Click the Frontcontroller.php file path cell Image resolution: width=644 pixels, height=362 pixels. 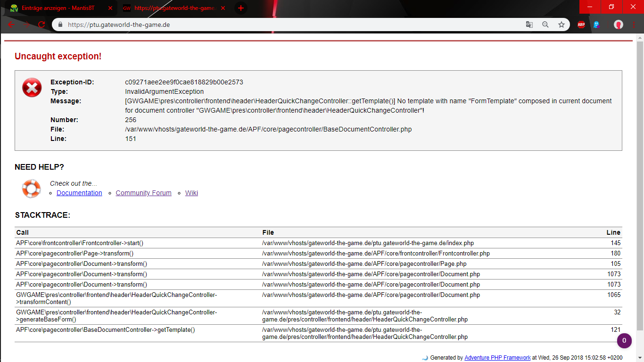[376, 254]
